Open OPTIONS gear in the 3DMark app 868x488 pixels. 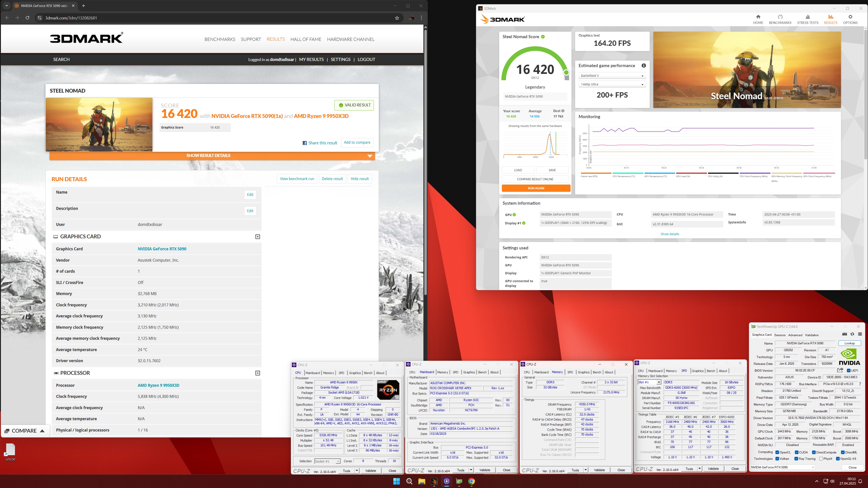(x=850, y=19)
